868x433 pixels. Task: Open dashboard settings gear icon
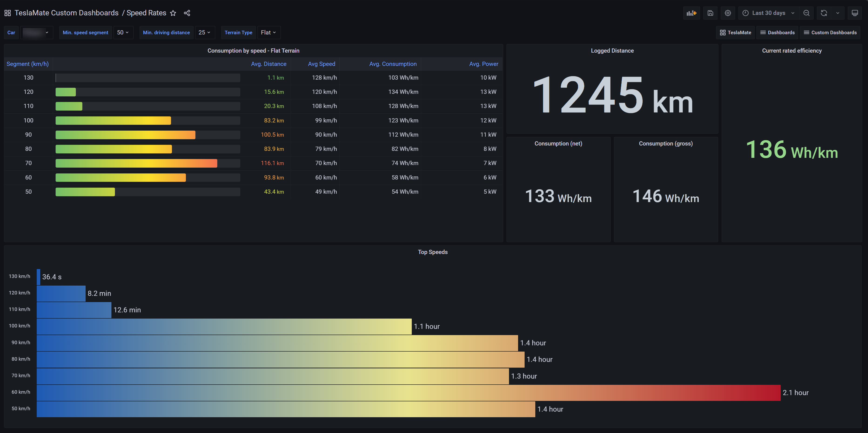727,13
